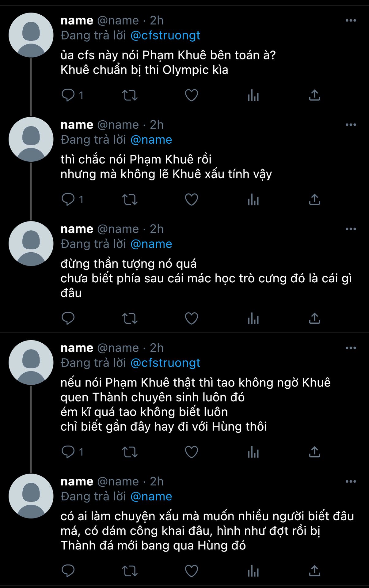Retweet the "thì chắc nói Phạm Khuê rồi" tweet

[x=130, y=200]
